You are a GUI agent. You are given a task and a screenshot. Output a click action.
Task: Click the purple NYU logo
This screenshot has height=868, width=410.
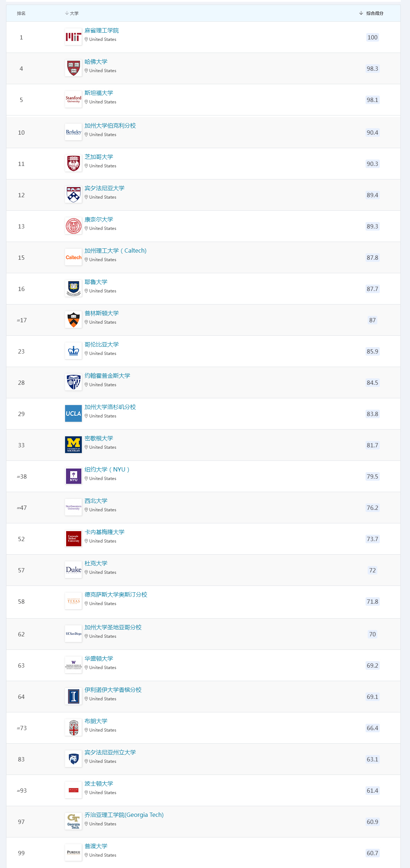point(73,476)
